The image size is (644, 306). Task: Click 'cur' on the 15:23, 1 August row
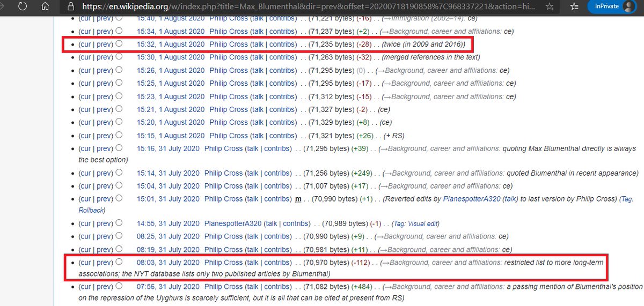(86, 96)
